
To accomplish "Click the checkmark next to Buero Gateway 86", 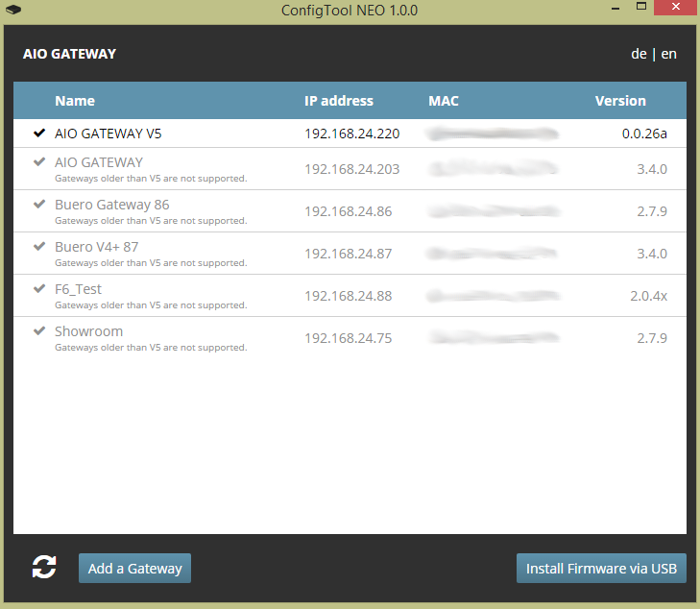I will pos(39,205).
